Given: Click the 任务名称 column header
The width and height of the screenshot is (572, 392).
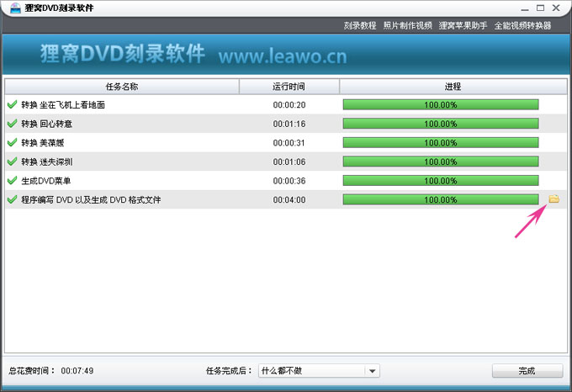Looking at the screenshot, I should (122, 87).
